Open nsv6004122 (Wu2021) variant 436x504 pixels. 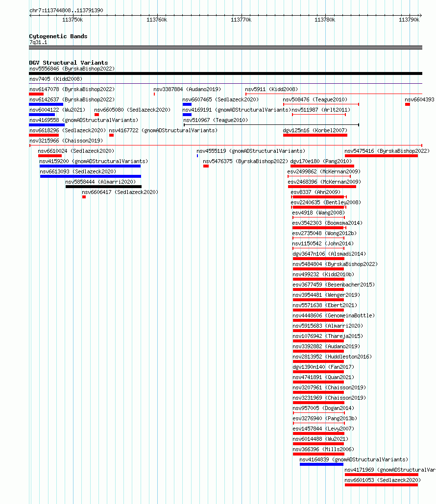(57, 110)
